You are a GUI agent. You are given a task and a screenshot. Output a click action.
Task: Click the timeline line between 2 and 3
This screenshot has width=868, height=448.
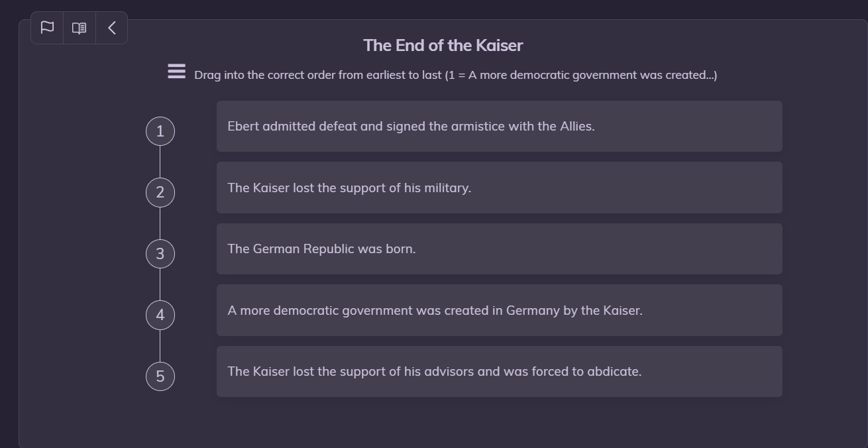point(160,223)
